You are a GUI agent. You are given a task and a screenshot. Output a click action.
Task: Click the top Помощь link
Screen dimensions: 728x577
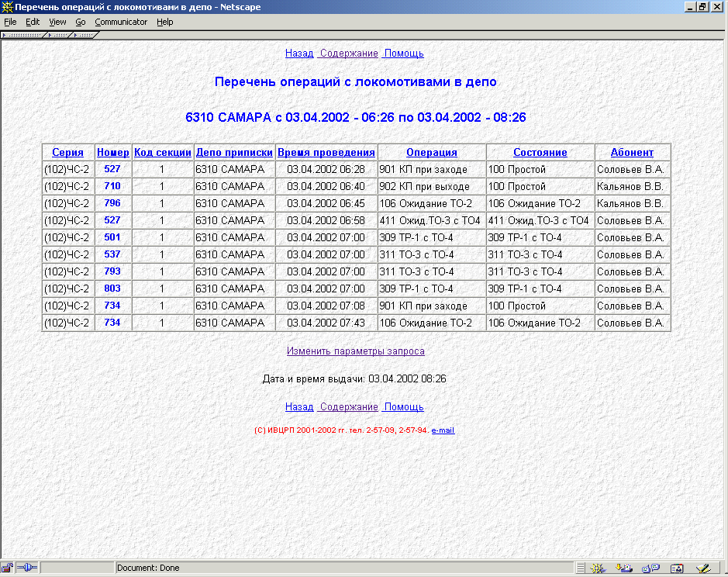pos(404,54)
